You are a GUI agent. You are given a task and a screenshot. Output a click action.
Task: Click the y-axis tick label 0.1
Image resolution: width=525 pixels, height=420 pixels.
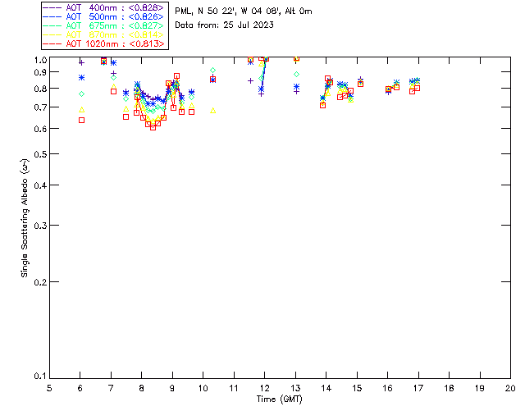point(39,377)
